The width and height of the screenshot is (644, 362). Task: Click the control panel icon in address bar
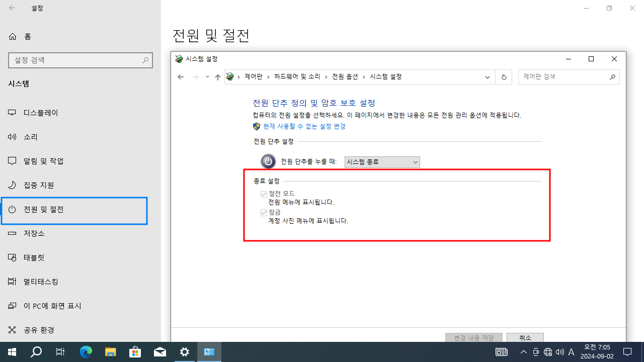(x=230, y=77)
